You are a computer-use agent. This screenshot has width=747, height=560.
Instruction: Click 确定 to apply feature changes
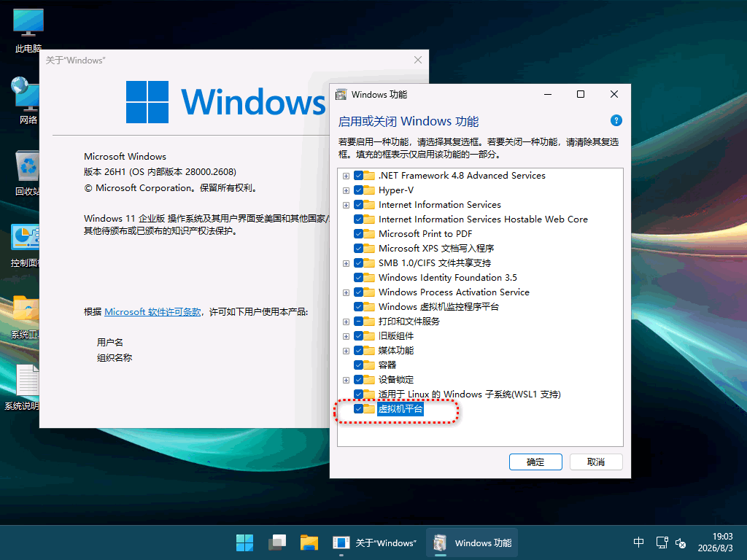(x=535, y=462)
